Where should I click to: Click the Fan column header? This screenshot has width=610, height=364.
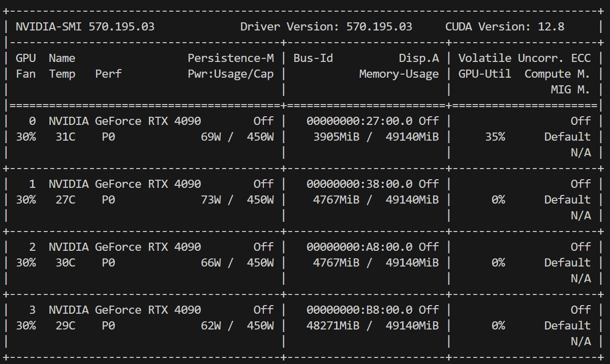25,74
